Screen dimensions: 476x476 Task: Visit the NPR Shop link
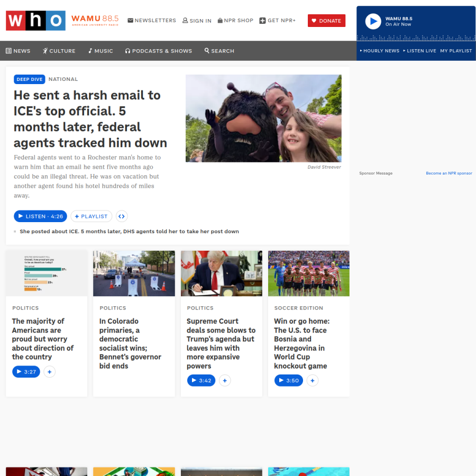tap(235, 21)
